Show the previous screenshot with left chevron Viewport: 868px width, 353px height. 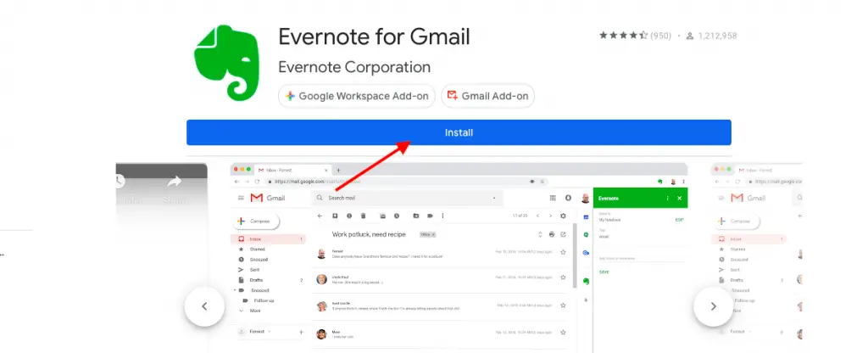click(204, 306)
